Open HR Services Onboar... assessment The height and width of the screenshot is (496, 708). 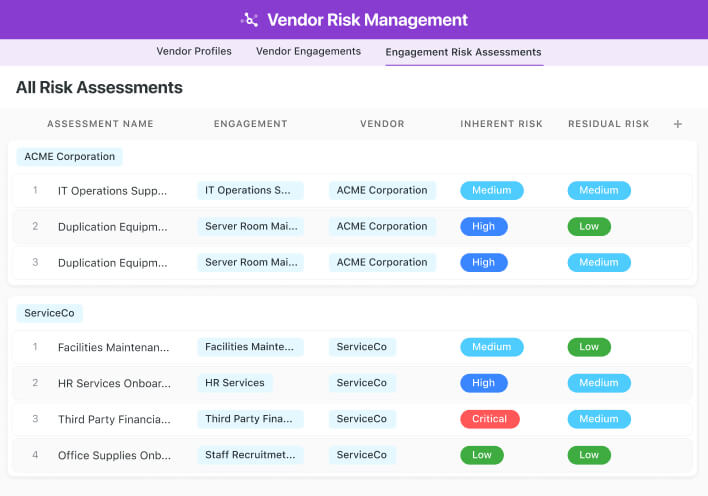tap(114, 384)
